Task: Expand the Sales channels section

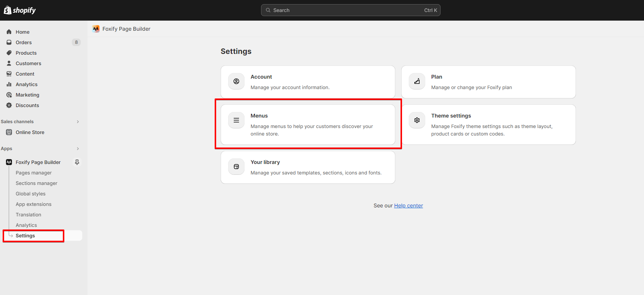Action: 78,122
